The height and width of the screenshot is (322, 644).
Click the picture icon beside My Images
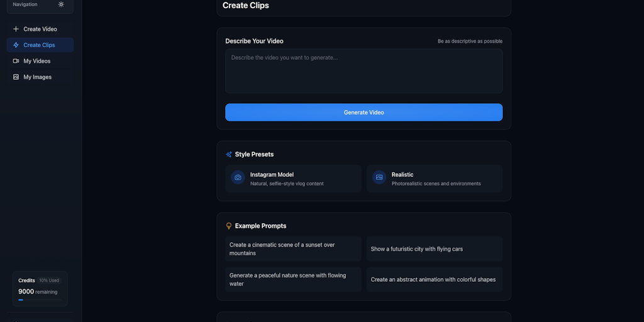[16, 77]
